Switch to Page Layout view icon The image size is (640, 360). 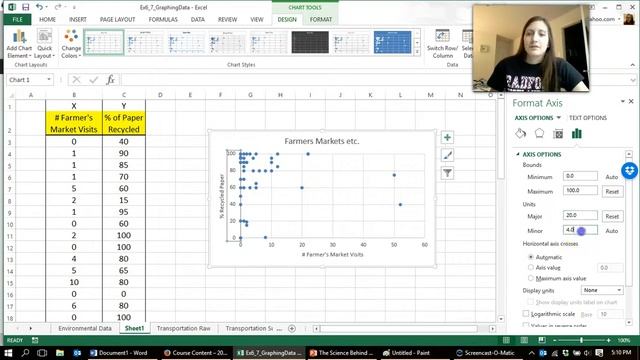tap(524, 340)
